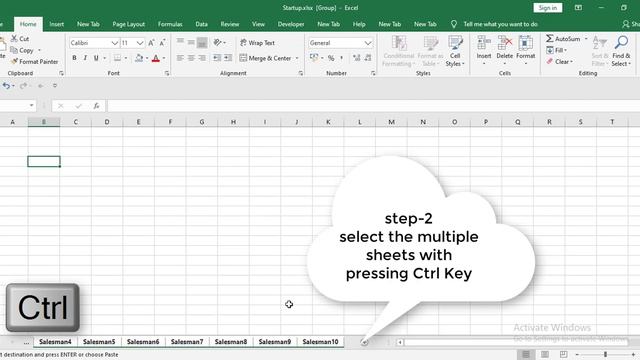Viewport: 640px width, 360px height.
Task: Click Tell me what you want to do
Action: (500, 24)
